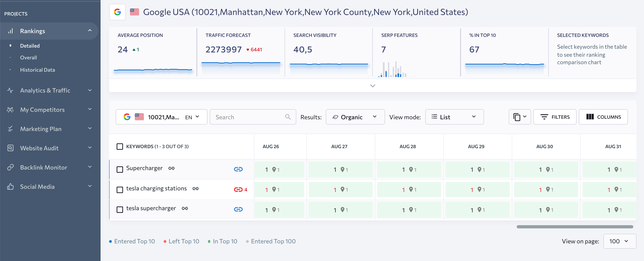Click the COLUMNS button
Viewport: 644px width, 261px height.
pos(603,117)
